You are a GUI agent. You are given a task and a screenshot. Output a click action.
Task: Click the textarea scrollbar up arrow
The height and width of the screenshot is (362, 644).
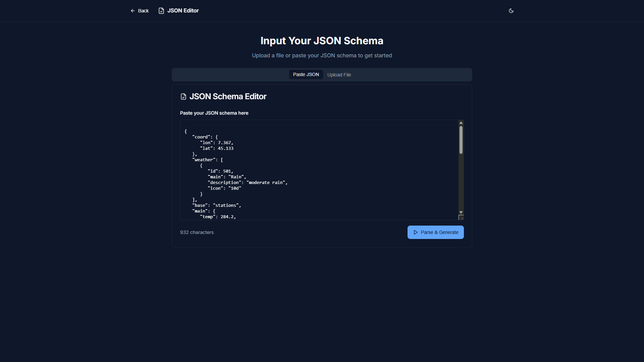pos(461,123)
